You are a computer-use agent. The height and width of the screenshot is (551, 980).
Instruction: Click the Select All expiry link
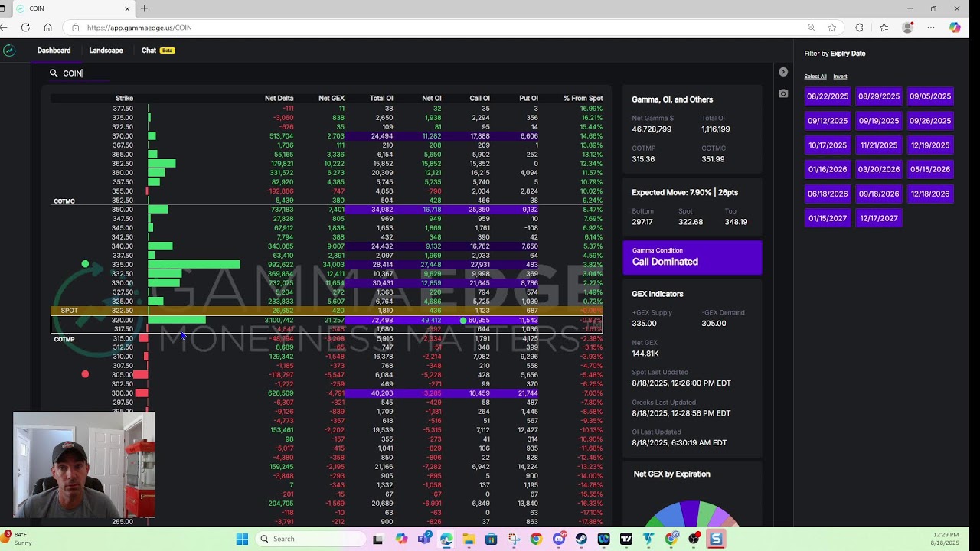point(815,77)
